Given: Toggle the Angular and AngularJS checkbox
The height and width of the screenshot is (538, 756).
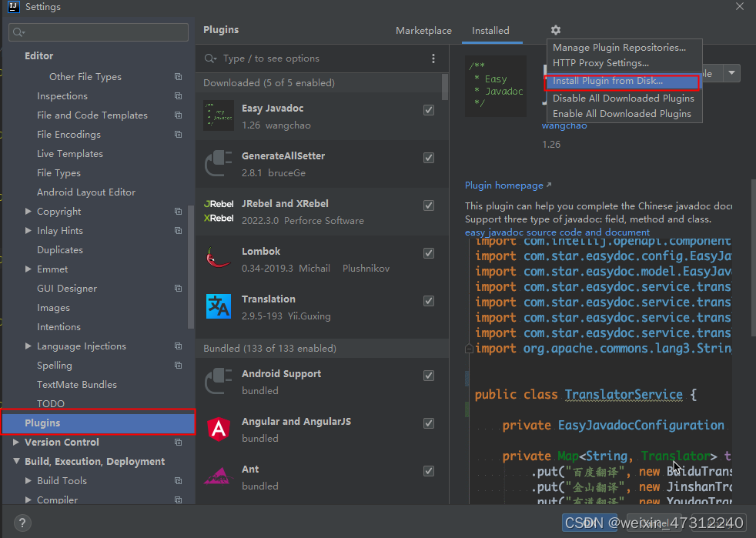Looking at the screenshot, I should point(429,423).
